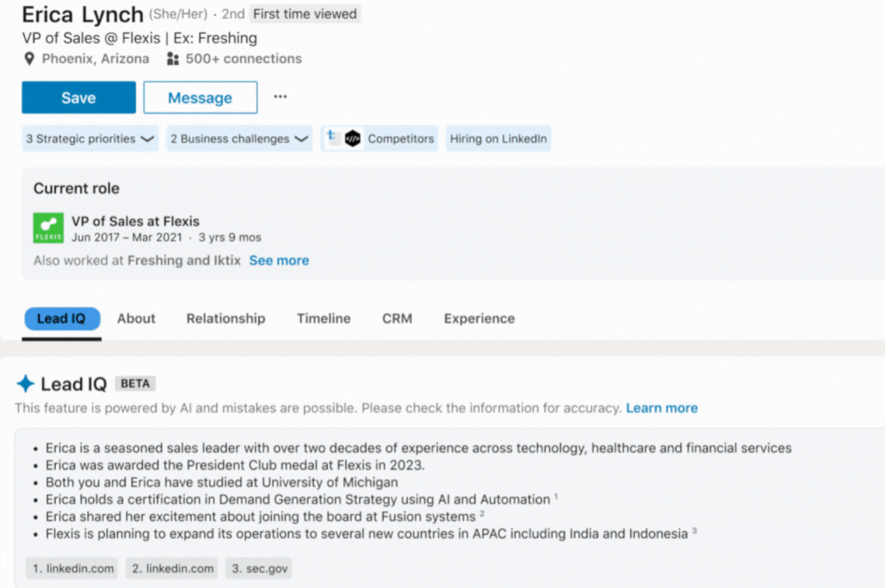
Task: Select the Flexis company logo in Current role
Action: tap(47, 226)
